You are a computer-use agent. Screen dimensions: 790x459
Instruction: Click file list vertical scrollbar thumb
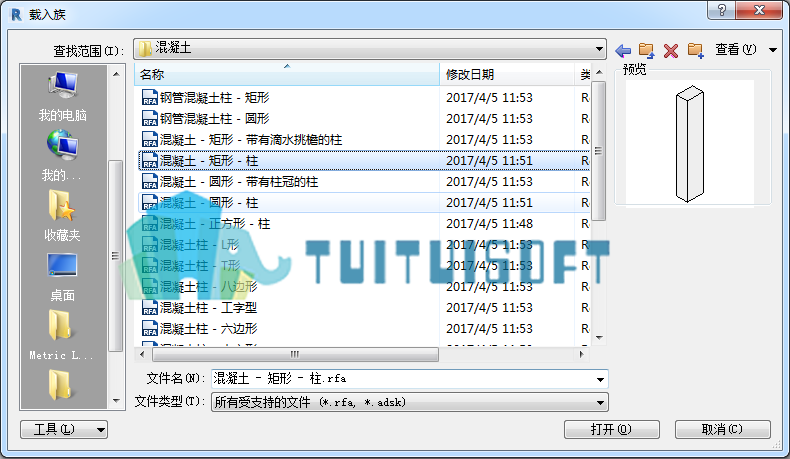coord(599,151)
